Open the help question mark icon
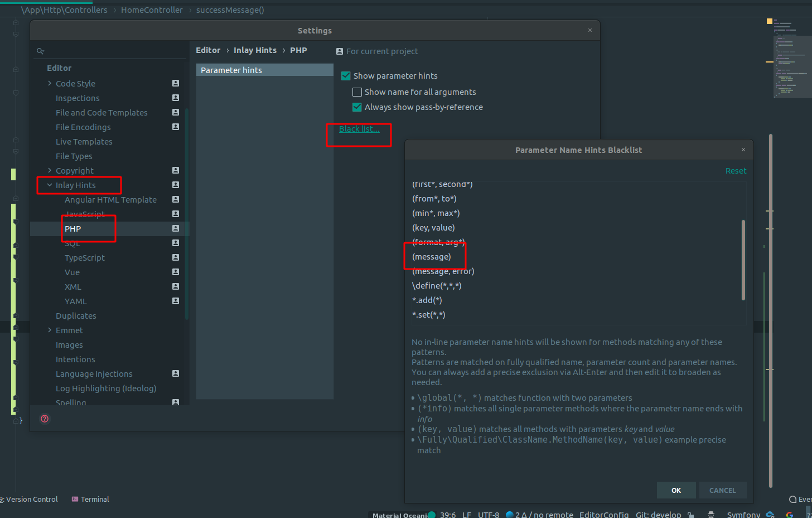This screenshot has height=518, width=812. pyautogui.click(x=45, y=419)
